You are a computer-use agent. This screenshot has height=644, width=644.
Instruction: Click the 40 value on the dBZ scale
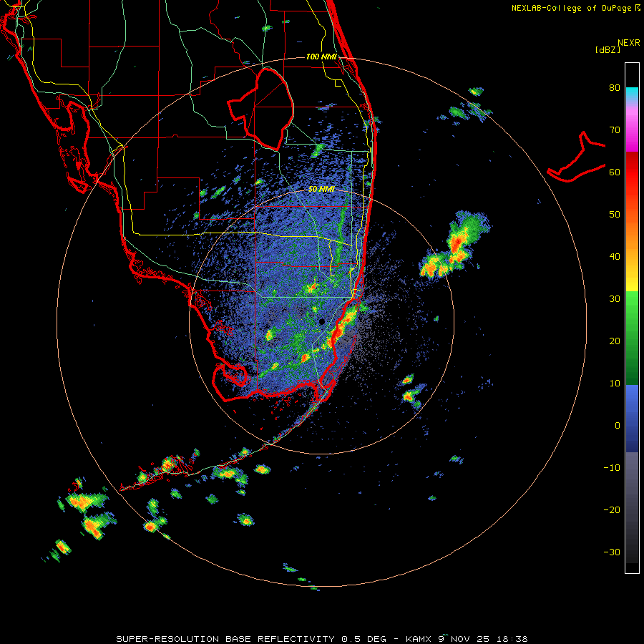[x=615, y=257]
